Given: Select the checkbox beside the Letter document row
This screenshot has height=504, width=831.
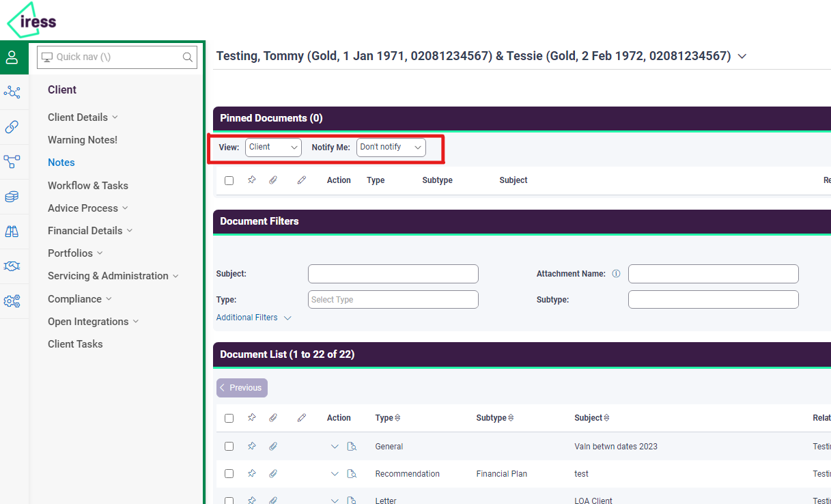Looking at the screenshot, I should pos(229,501).
